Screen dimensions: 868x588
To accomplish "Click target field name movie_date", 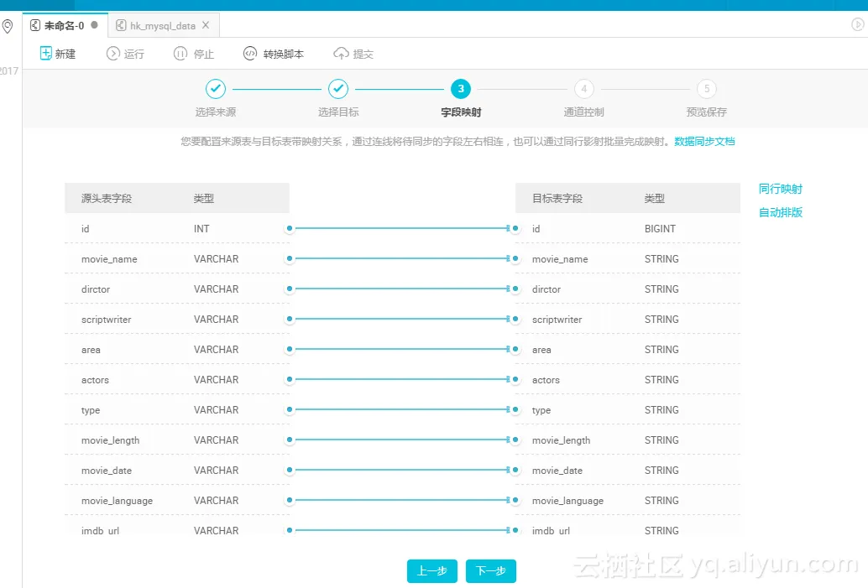I will point(557,471).
